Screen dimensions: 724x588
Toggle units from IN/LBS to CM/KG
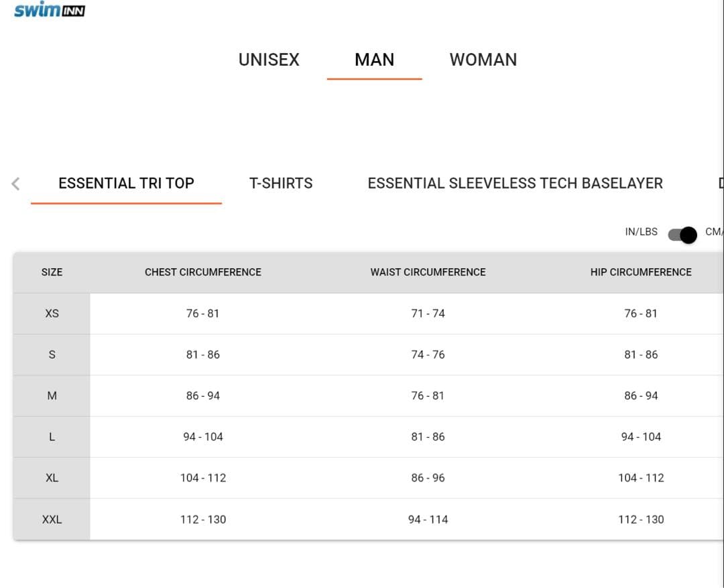(682, 234)
